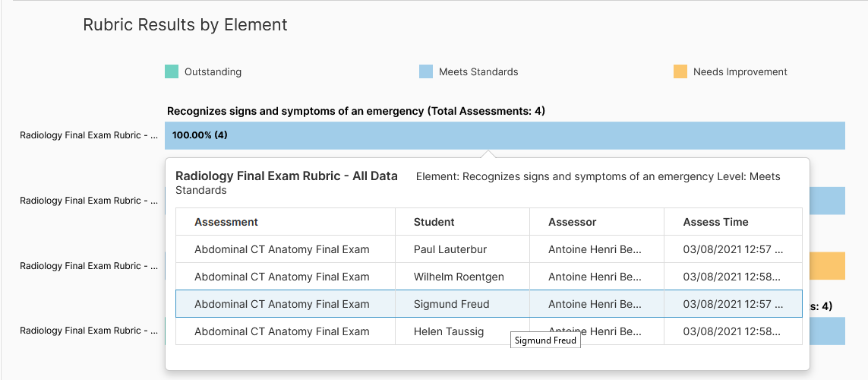This screenshot has height=380, width=868.
Task: Toggle the Outstanding legend label
Action: click(213, 72)
